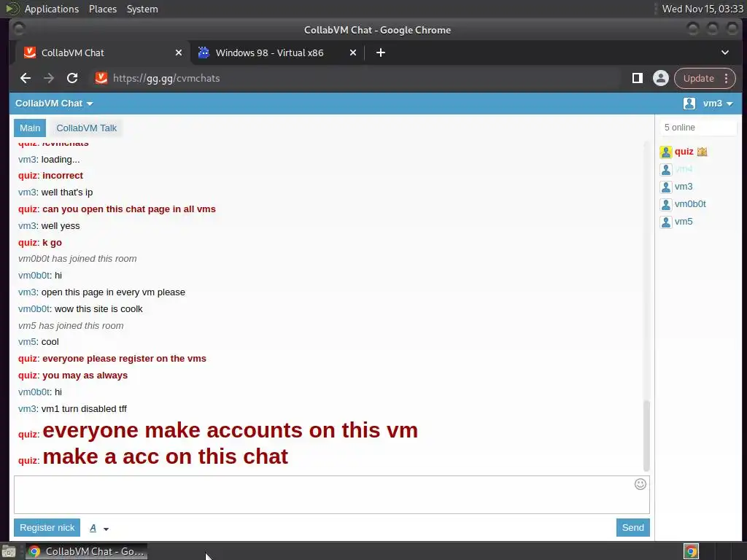The width and height of the screenshot is (747, 560).
Task: Click message 'everyone please register on the vms'
Action: pos(124,359)
